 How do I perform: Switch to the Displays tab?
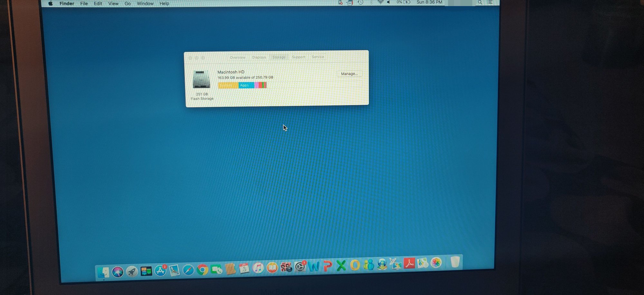[259, 57]
